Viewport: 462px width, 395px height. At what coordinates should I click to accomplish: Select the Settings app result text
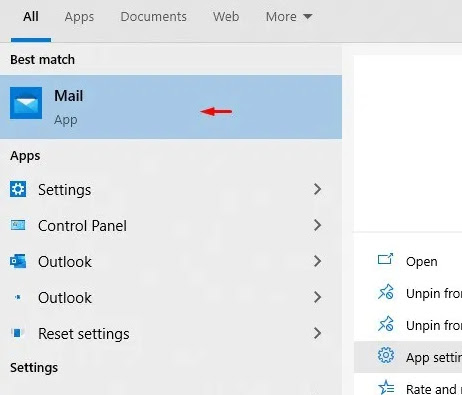click(x=64, y=190)
